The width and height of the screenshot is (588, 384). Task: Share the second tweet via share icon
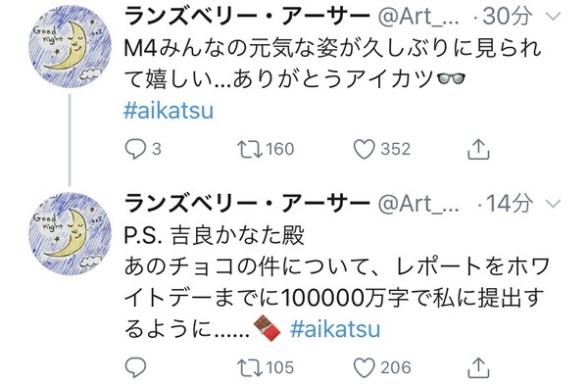[478, 367]
